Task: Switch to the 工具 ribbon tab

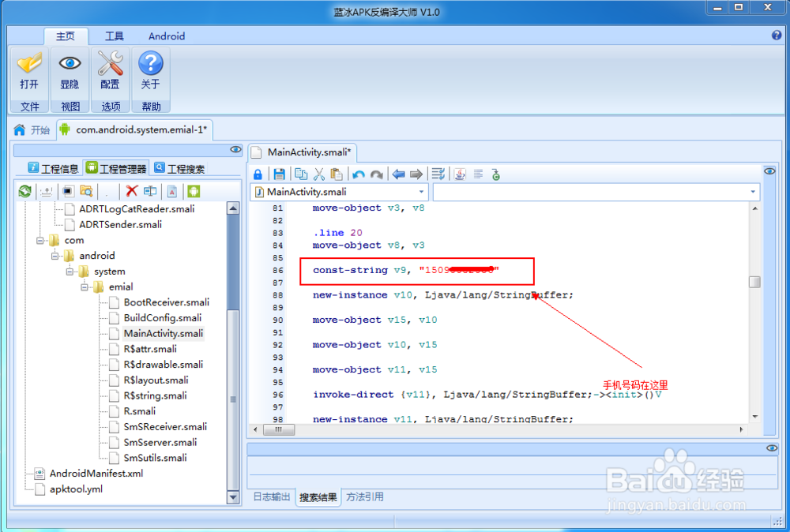Action: [x=114, y=36]
